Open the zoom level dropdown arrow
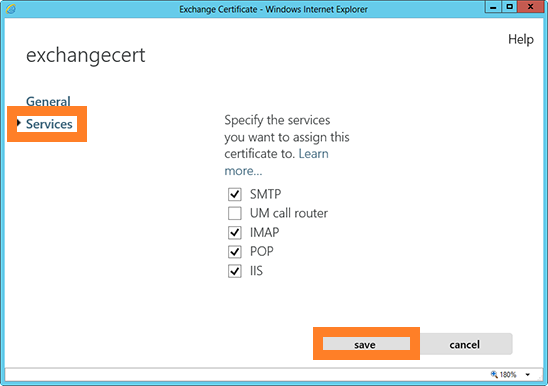Image resolution: width=548 pixels, height=386 pixels. pos(527,374)
